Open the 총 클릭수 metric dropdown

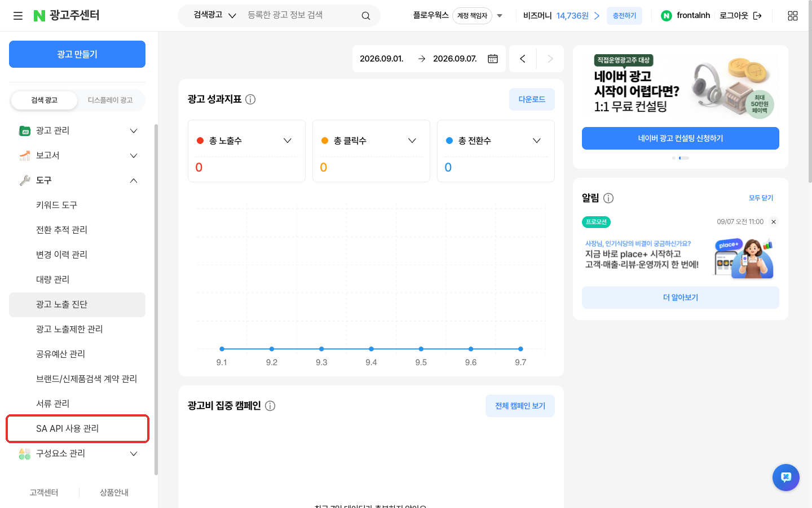click(412, 141)
